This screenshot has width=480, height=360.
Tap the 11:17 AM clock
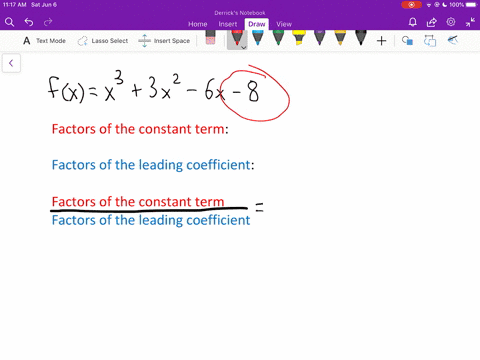(14, 5)
